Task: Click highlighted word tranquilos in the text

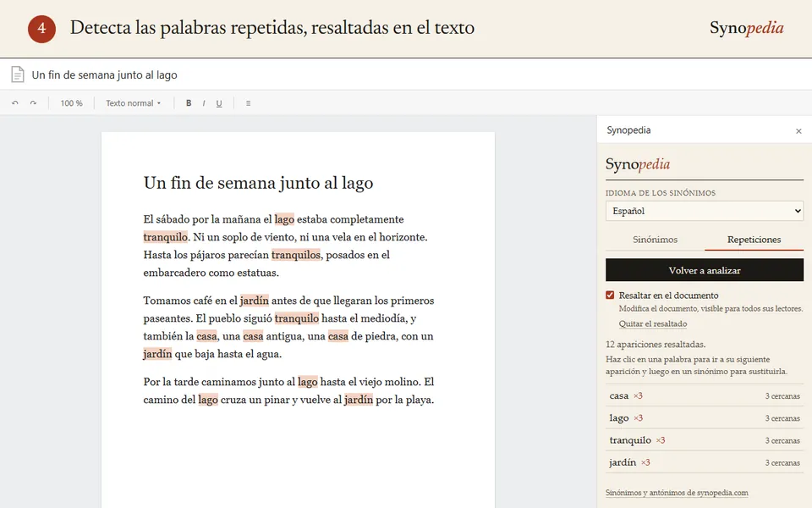Action: 296,255
